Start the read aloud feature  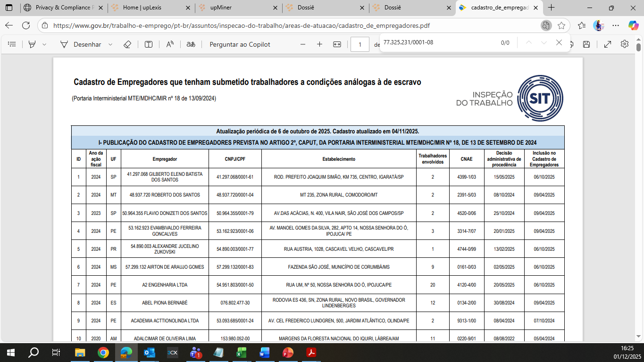pyautogui.click(x=170, y=44)
